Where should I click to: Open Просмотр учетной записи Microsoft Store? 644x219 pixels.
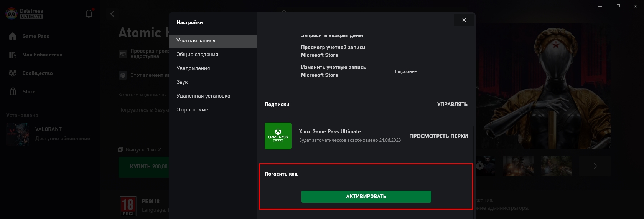(x=333, y=51)
